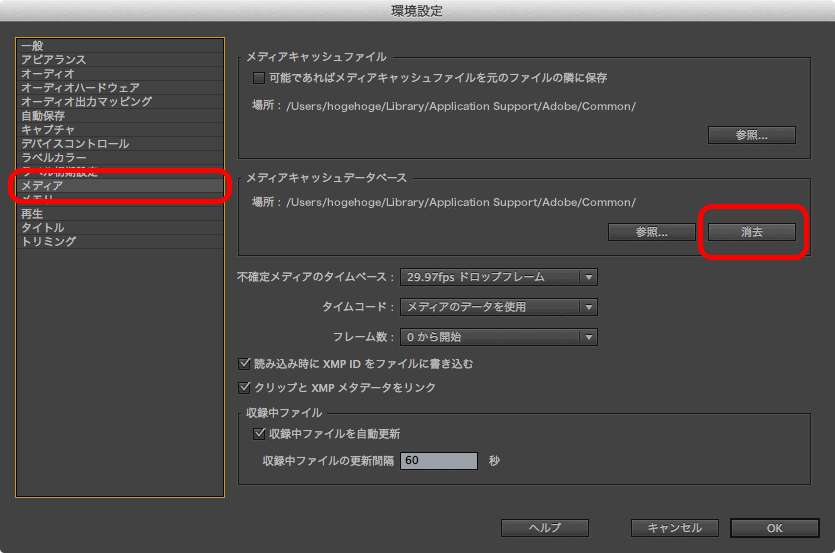Open the アピアランス preferences category
This screenshot has height=553, width=835.
(x=53, y=60)
